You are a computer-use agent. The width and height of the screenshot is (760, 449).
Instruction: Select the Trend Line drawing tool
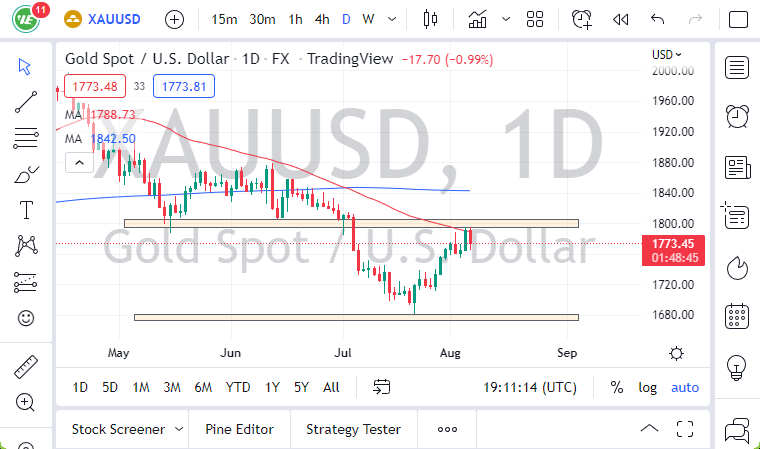(27, 99)
